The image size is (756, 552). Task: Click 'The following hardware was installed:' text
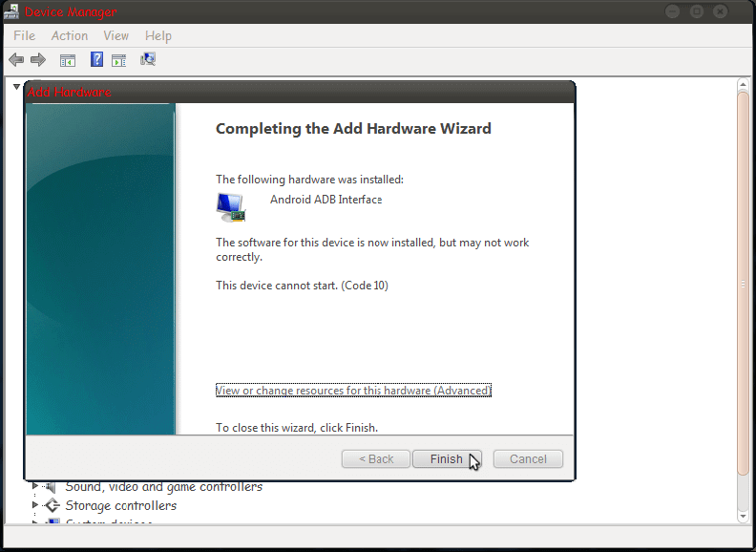[x=309, y=180]
